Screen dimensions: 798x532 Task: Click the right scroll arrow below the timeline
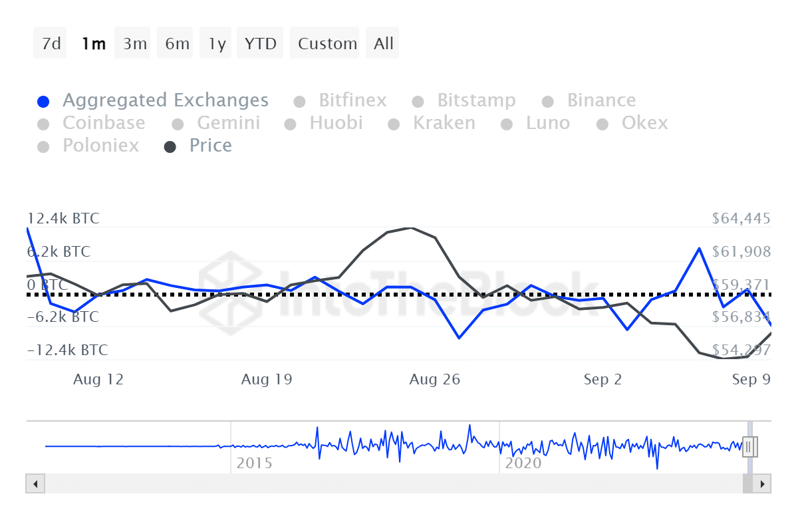pos(763,484)
